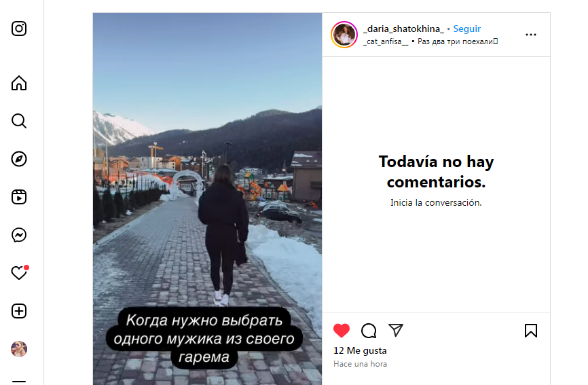Open the Reels icon in sidebar

point(19,197)
